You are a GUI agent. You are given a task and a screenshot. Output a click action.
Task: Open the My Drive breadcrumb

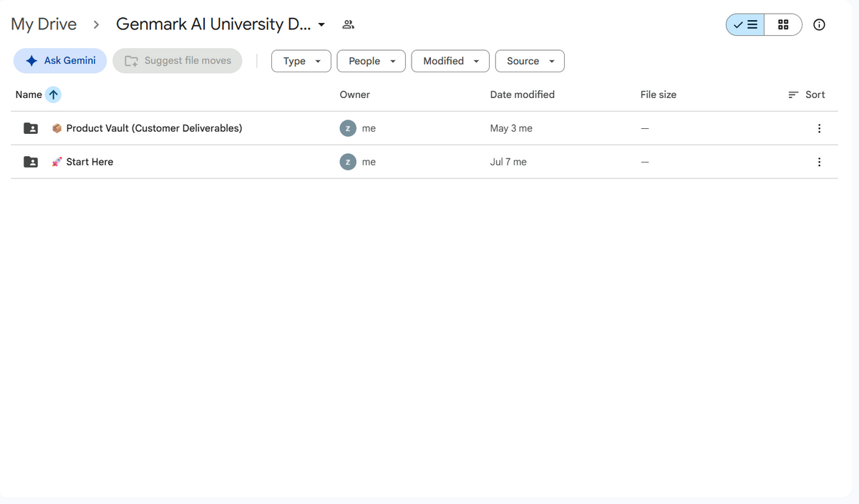(44, 24)
